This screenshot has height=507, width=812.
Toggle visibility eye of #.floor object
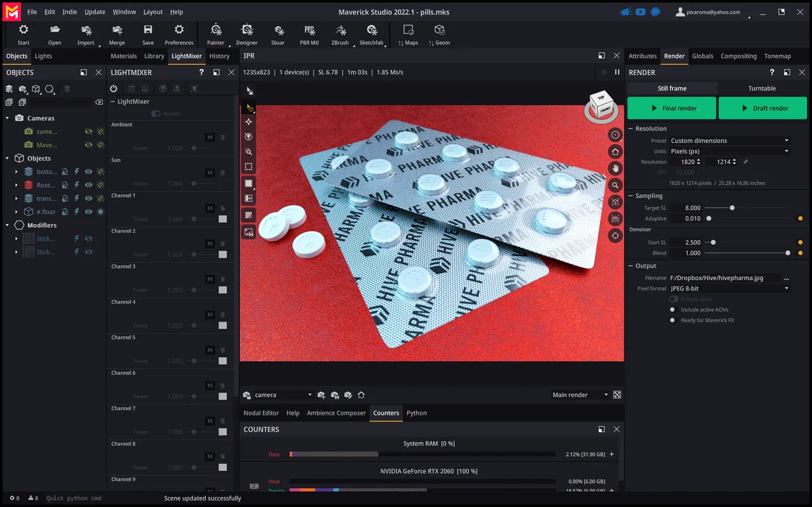[89, 212]
